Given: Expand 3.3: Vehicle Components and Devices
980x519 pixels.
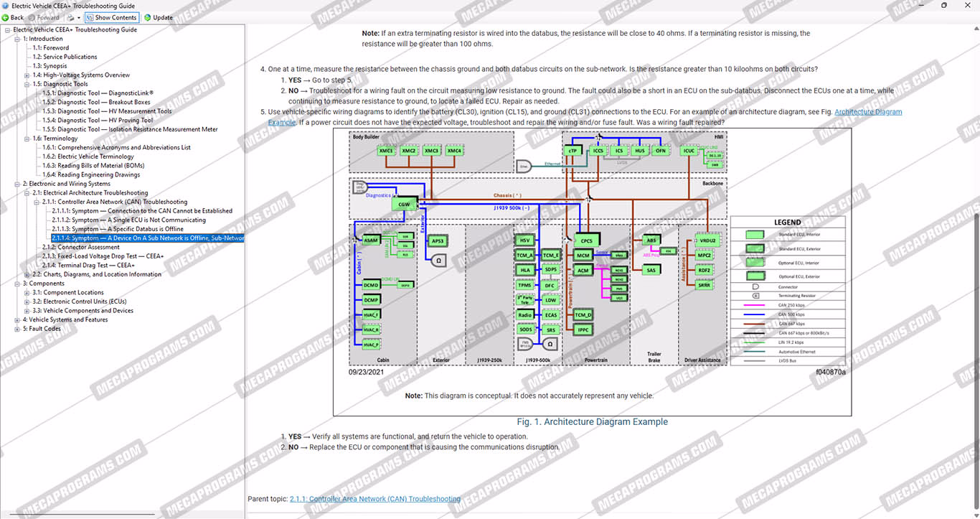Looking at the screenshot, I should (x=27, y=311).
